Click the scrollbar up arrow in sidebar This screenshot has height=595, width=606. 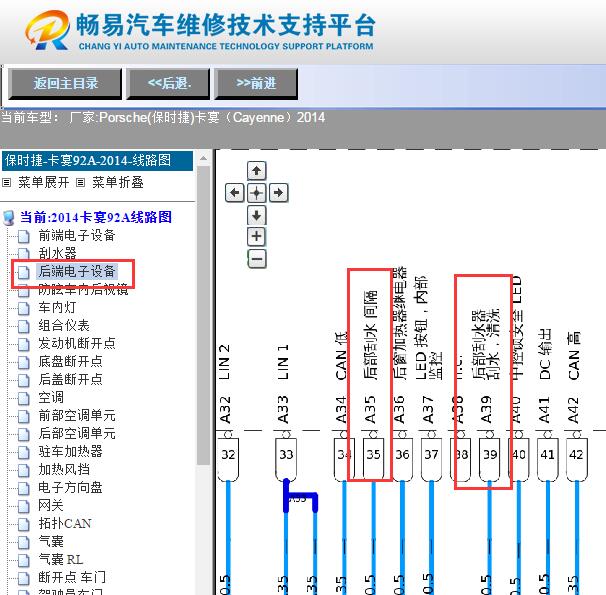203,158
